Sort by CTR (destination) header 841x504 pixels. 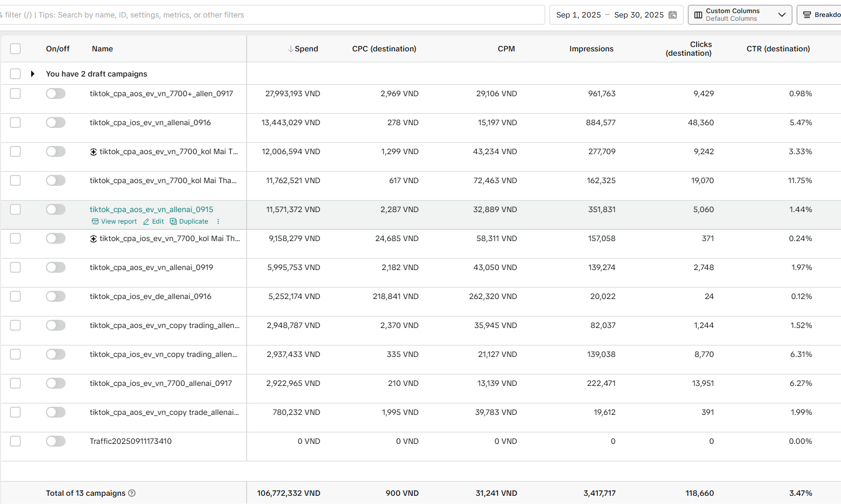(778, 49)
